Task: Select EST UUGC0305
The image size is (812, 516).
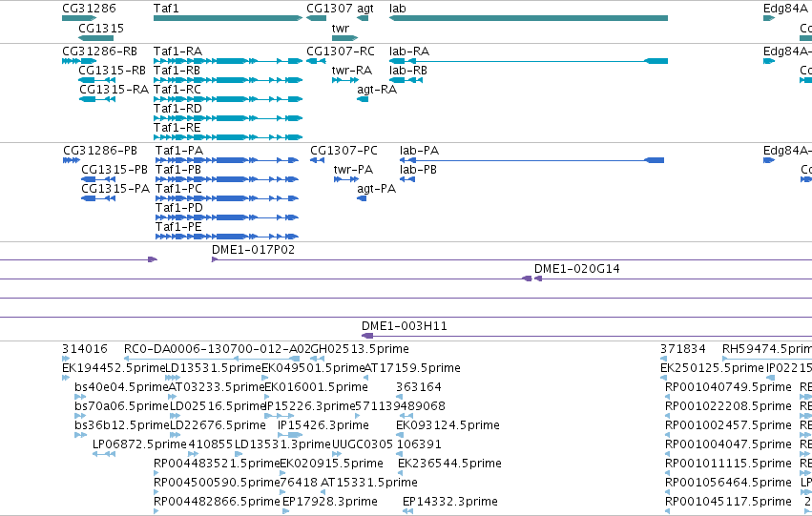Action: pos(337,454)
